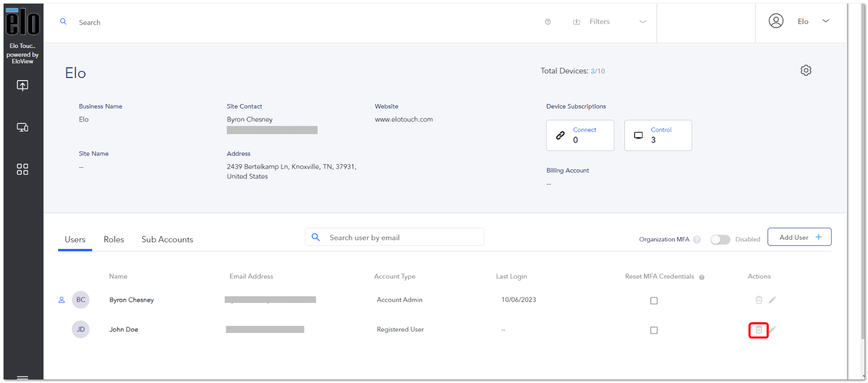
Task: Edit user Byron Chesney with pencil icon
Action: pyautogui.click(x=773, y=300)
